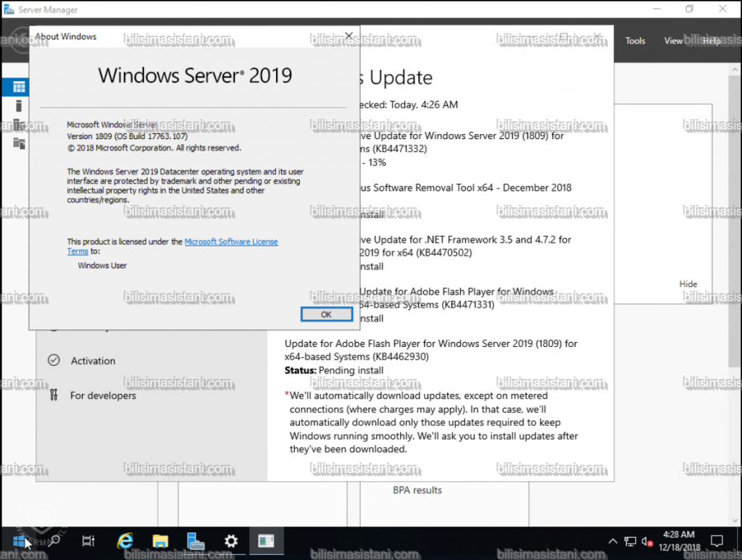742x560 pixels.
Task: Click BPA results in Server Manager
Action: coord(417,490)
